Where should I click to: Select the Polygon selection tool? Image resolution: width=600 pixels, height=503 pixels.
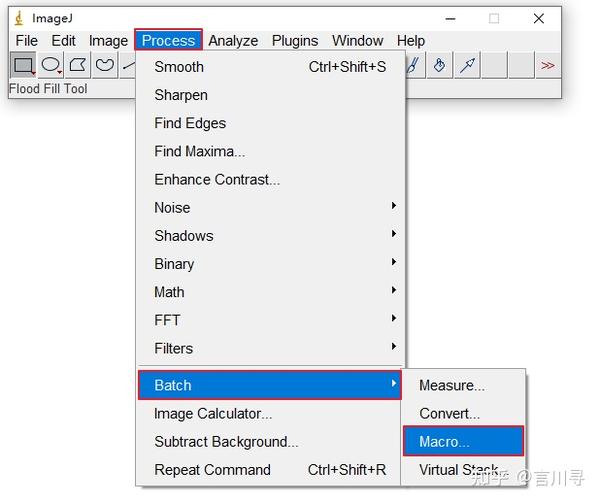77,66
